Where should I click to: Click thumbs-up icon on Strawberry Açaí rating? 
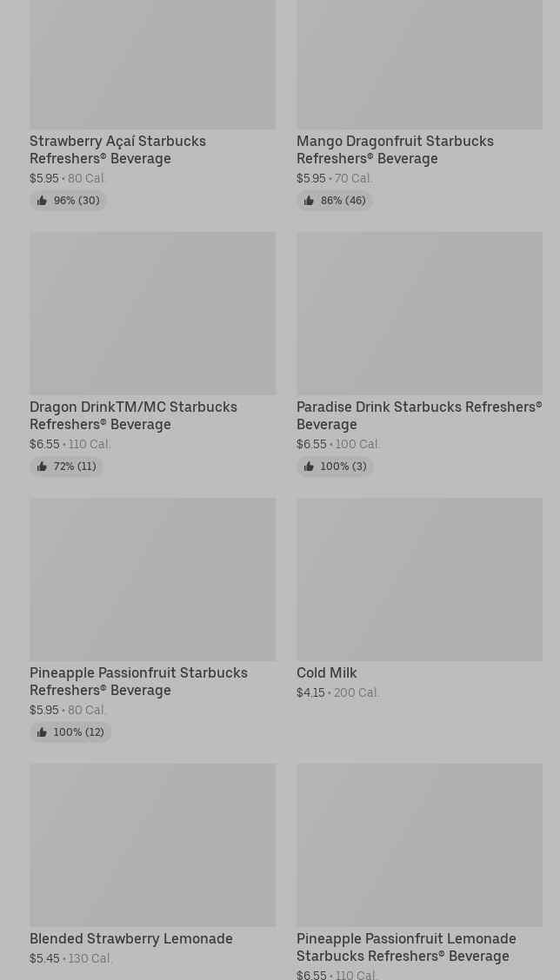click(x=42, y=201)
